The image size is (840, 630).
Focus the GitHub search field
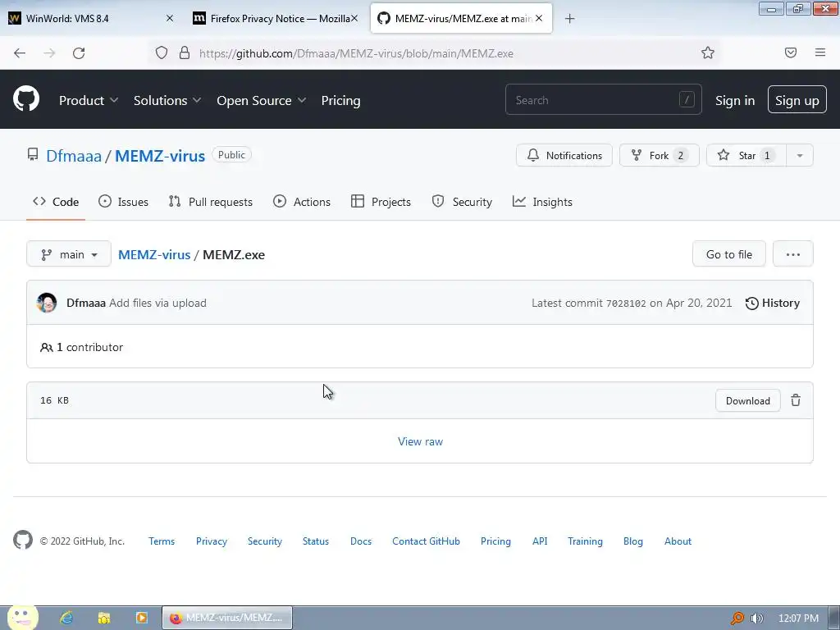coord(603,99)
